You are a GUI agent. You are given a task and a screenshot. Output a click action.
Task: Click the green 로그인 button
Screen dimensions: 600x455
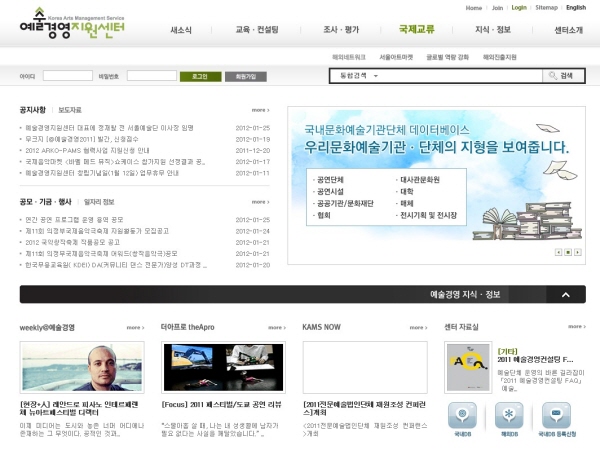coord(201,77)
